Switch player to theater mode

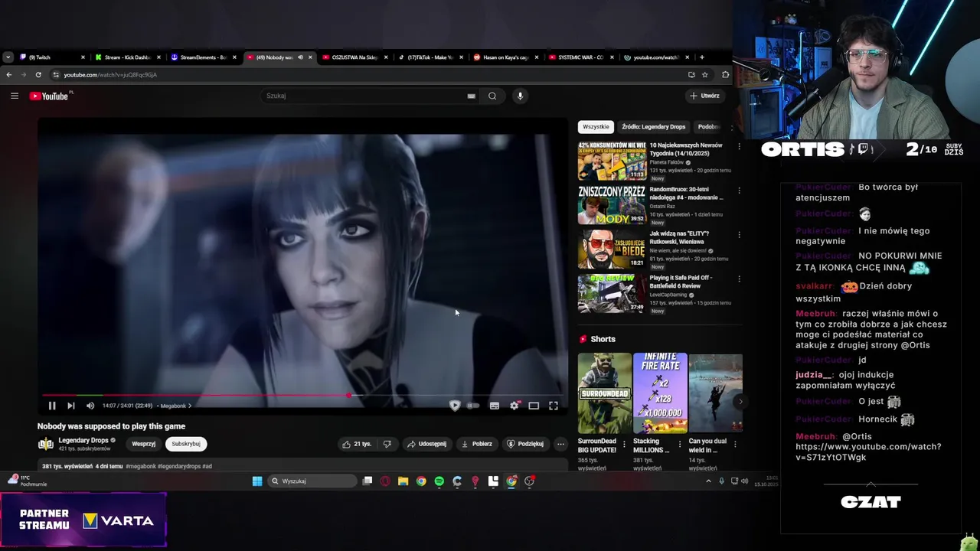coord(534,406)
